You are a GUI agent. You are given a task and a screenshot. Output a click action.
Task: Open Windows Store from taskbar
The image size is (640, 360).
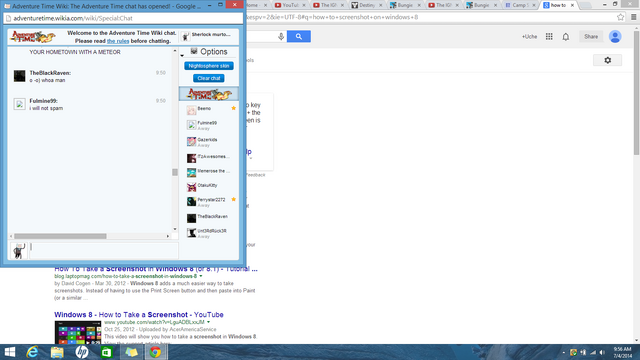[x=106, y=352]
